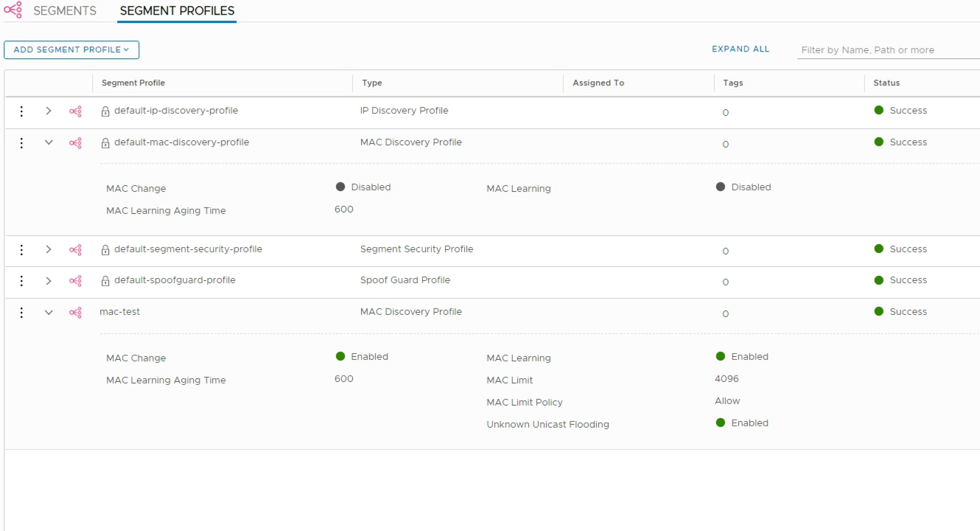Open actions menu for default-spoofguard-profile
Viewport: 980px width, 531px height.
(21, 280)
